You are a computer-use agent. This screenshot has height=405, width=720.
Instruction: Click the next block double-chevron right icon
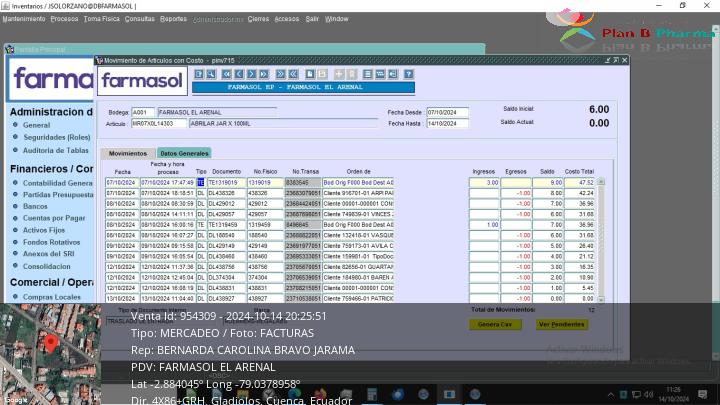click(280, 74)
